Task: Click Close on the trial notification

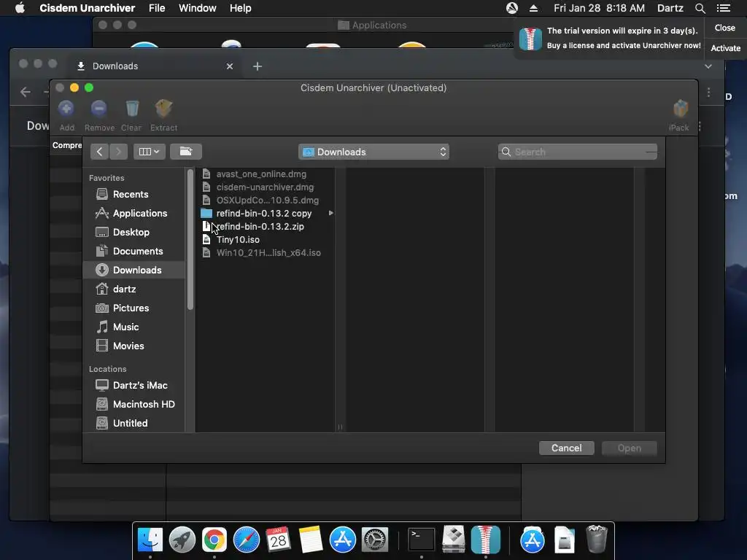Action: click(724, 28)
